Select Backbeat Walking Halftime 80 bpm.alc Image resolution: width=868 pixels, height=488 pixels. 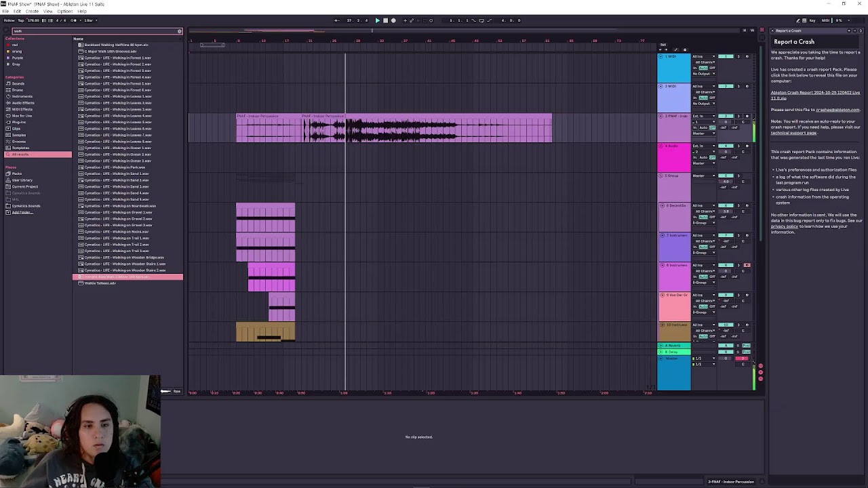116,45
